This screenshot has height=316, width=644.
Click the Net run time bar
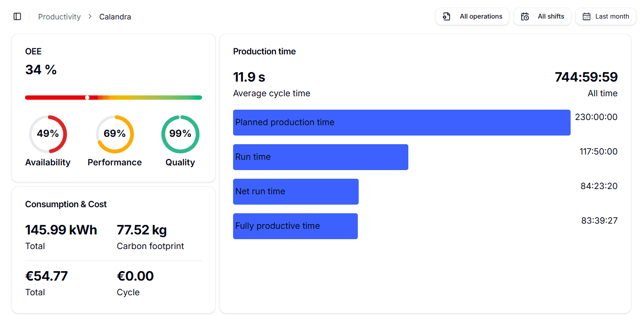click(x=296, y=192)
